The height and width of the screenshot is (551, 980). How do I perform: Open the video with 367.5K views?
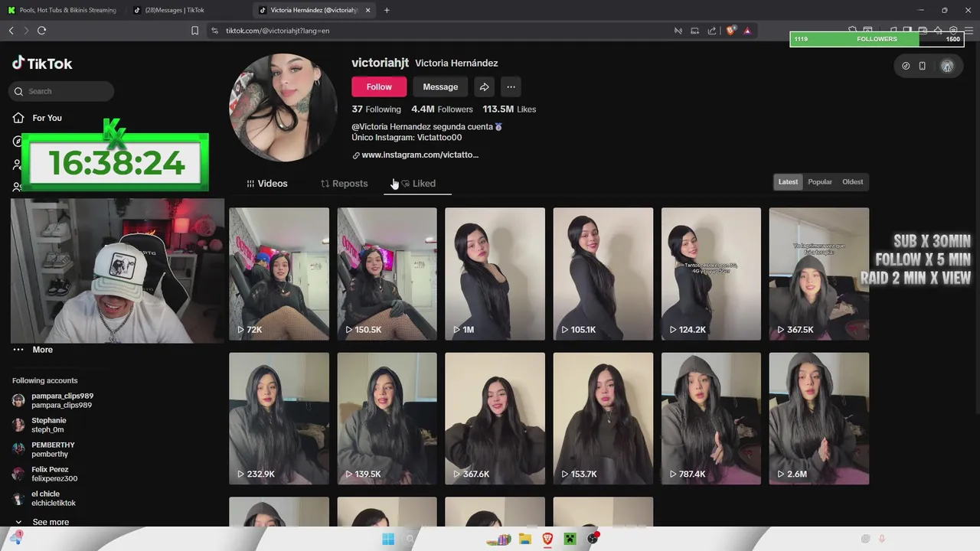[x=819, y=274]
